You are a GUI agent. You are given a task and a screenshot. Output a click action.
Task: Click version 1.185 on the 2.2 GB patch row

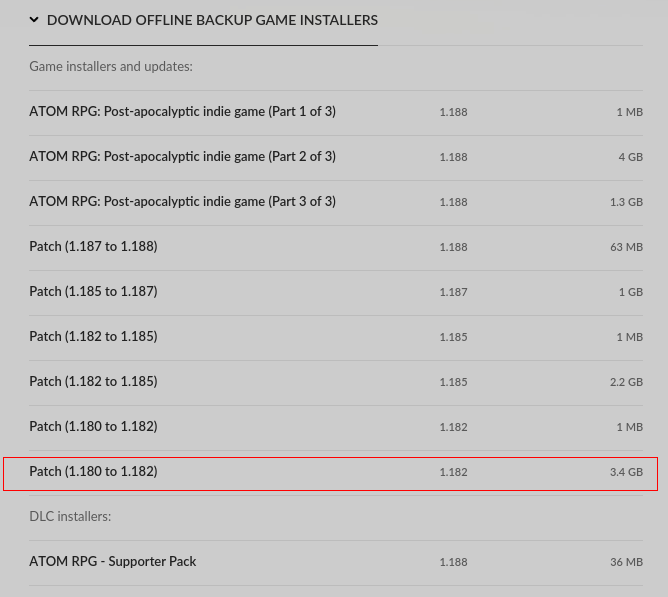[x=453, y=382]
